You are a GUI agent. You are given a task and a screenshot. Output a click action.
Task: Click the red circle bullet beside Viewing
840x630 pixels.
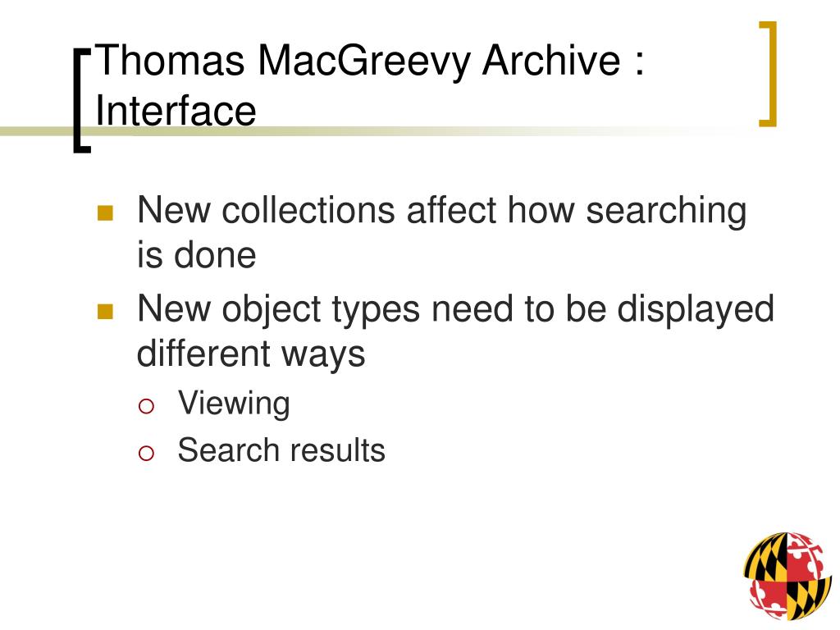click(146, 407)
